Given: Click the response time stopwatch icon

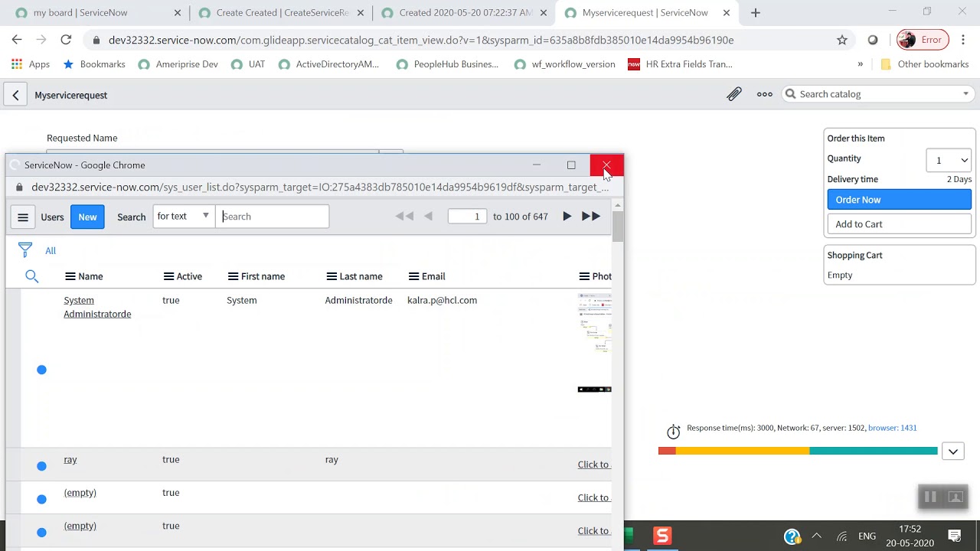Looking at the screenshot, I should 673,432.
